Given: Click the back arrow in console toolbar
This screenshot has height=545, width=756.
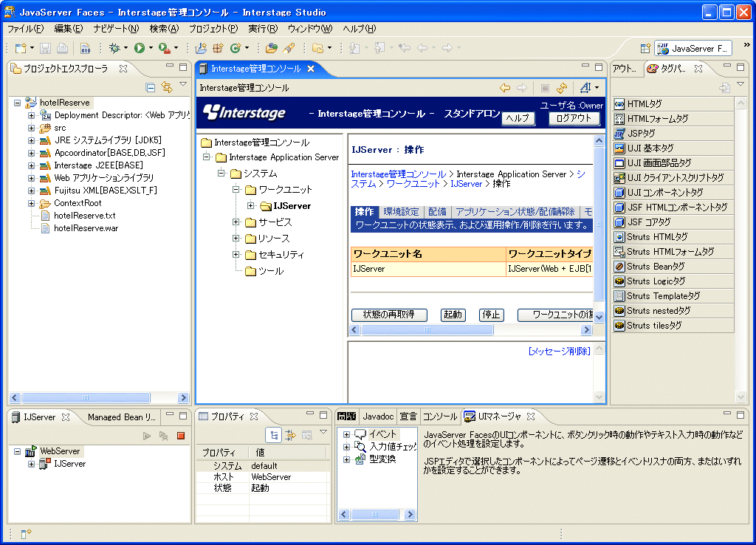Looking at the screenshot, I should tap(505, 88).
